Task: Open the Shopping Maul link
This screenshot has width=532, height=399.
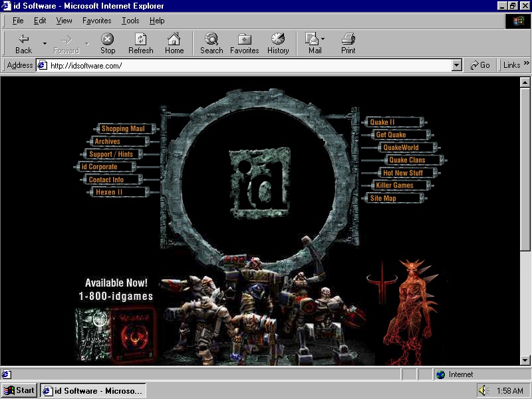Action: tap(125, 128)
